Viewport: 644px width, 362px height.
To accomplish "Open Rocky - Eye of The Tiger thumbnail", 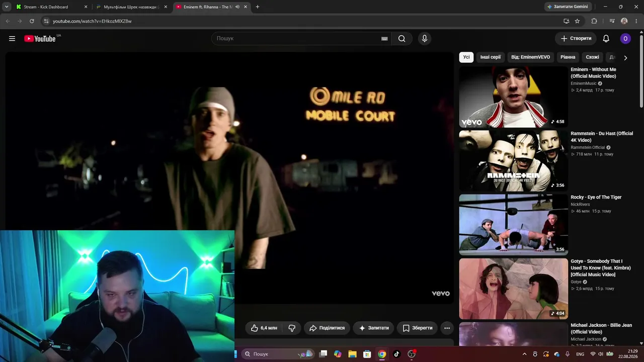I will tap(514, 225).
